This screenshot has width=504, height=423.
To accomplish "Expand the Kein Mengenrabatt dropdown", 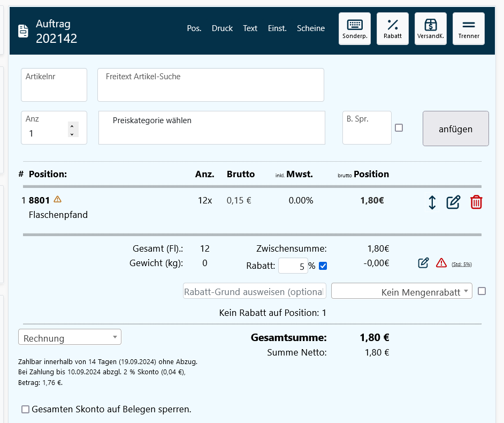I will (401, 291).
